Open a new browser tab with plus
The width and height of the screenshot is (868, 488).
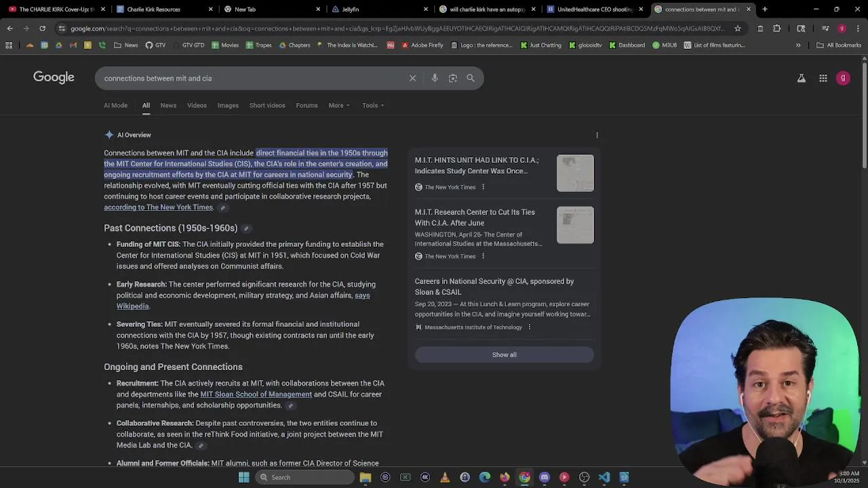pyautogui.click(x=765, y=9)
